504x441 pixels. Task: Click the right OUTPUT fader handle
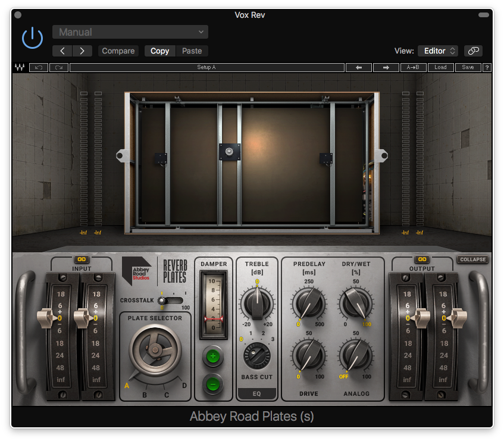(x=457, y=318)
